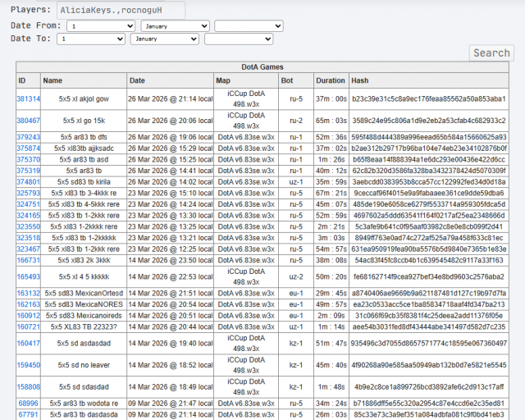
Task: Click hash starting with 935496c3d7055
Action: [x=429, y=344]
